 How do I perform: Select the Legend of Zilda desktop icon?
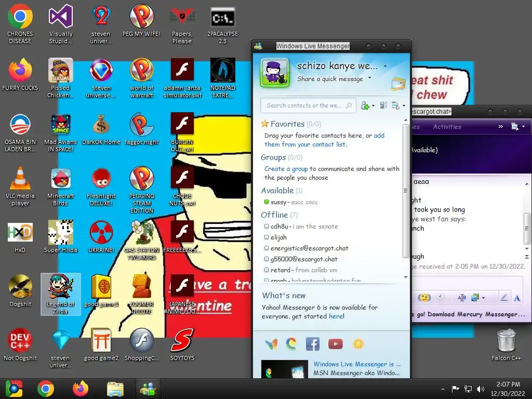pyautogui.click(x=61, y=294)
